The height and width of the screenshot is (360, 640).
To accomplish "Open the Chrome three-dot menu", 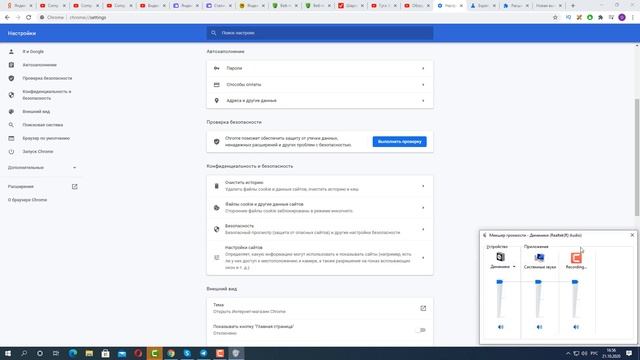I will [x=633, y=18].
